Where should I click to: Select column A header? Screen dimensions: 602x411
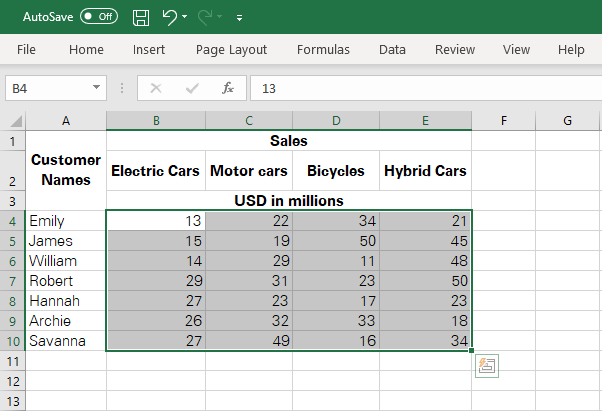(x=66, y=121)
